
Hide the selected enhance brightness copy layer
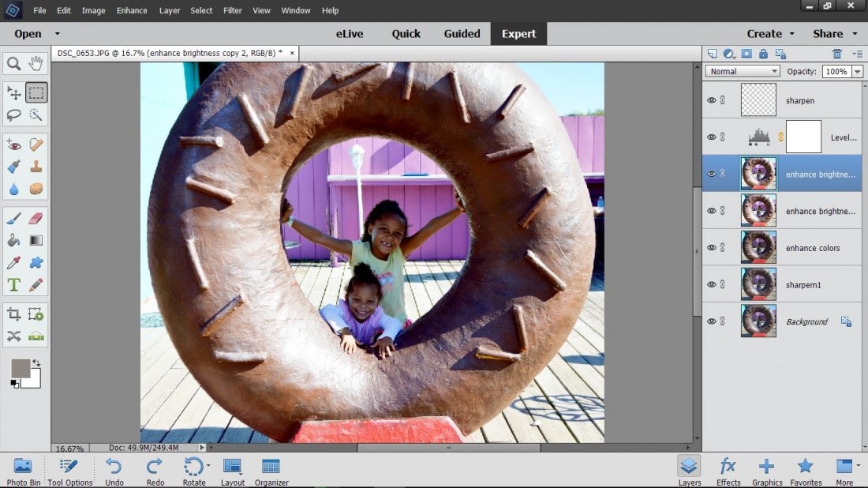coord(711,174)
